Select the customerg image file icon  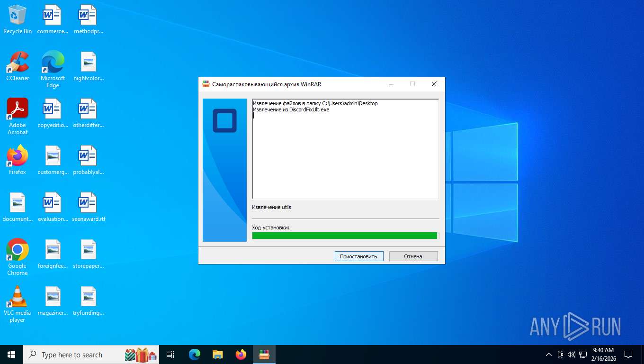pyautogui.click(x=53, y=160)
